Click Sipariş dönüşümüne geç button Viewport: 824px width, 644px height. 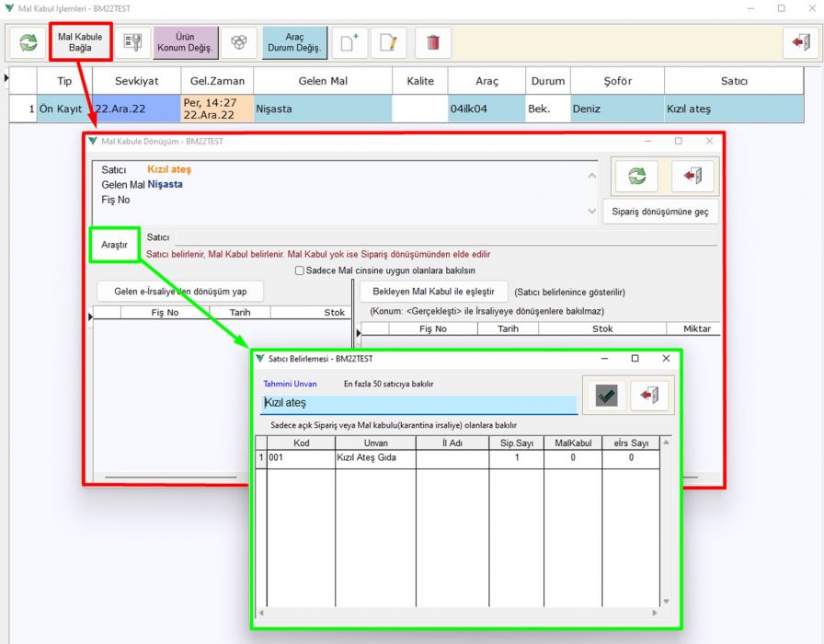(x=660, y=212)
